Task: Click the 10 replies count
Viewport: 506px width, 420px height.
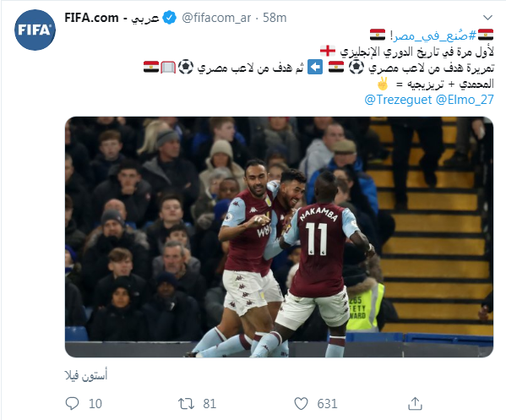Action: pyautogui.click(x=95, y=404)
